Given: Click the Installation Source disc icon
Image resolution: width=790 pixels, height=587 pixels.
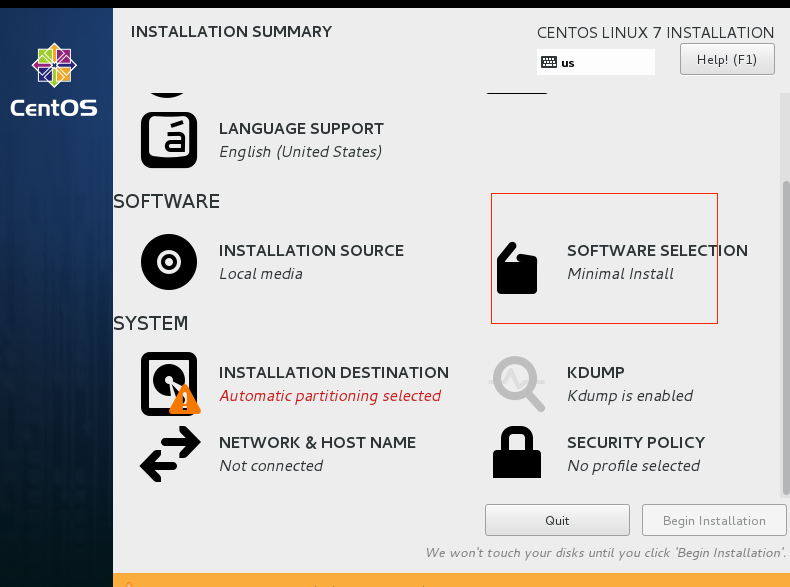Looking at the screenshot, I should pyautogui.click(x=169, y=262).
